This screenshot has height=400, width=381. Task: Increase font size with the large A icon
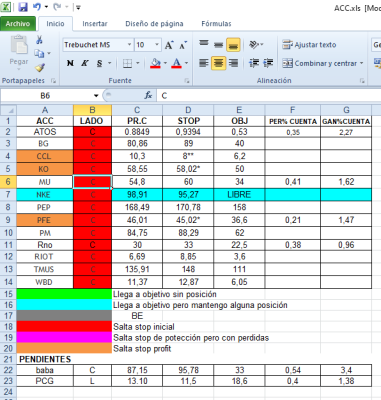[x=169, y=45]
